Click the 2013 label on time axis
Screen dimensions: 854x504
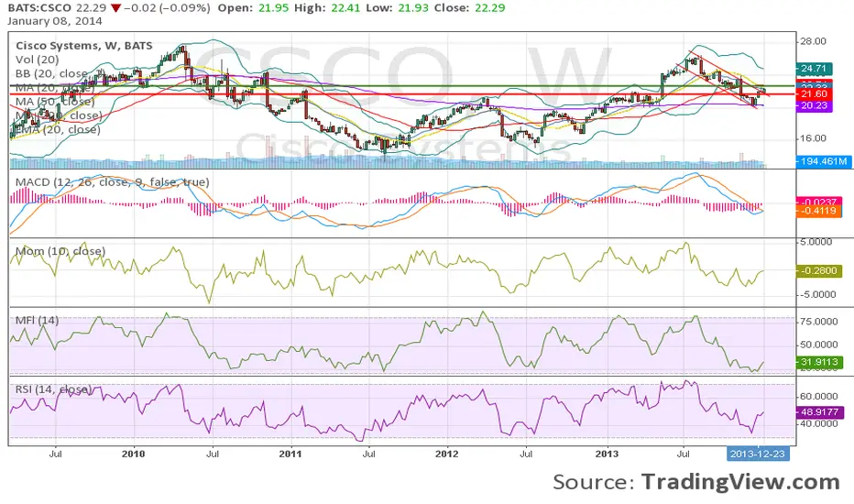607,454
